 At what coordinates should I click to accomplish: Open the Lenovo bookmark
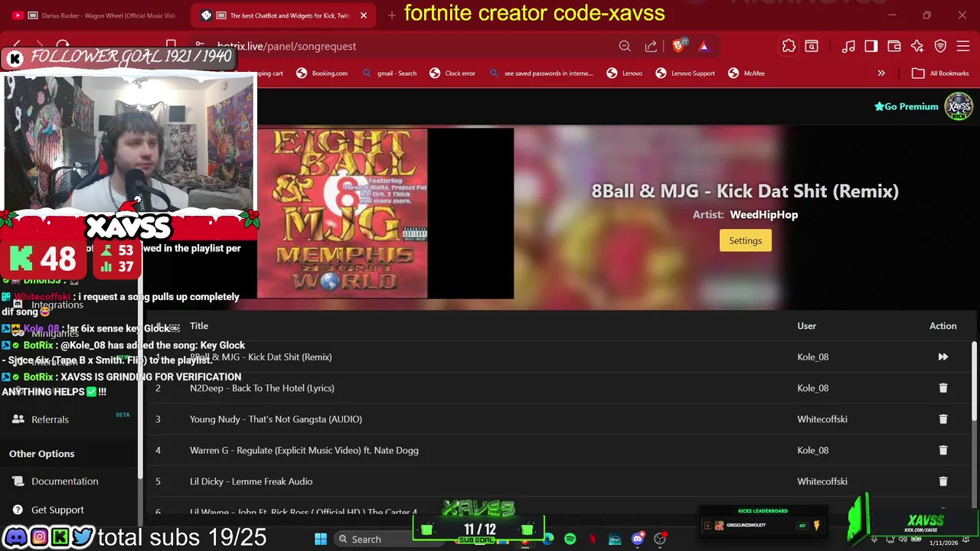tap(624, 73)
